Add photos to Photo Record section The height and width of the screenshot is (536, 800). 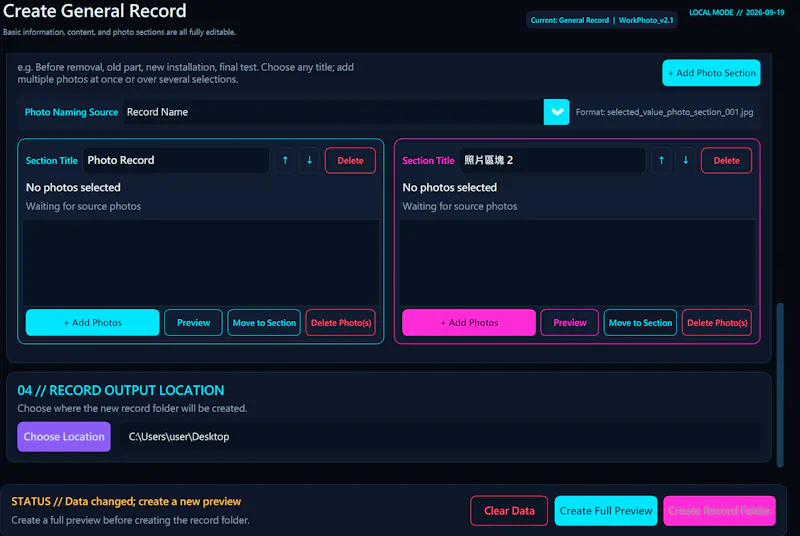92,322
